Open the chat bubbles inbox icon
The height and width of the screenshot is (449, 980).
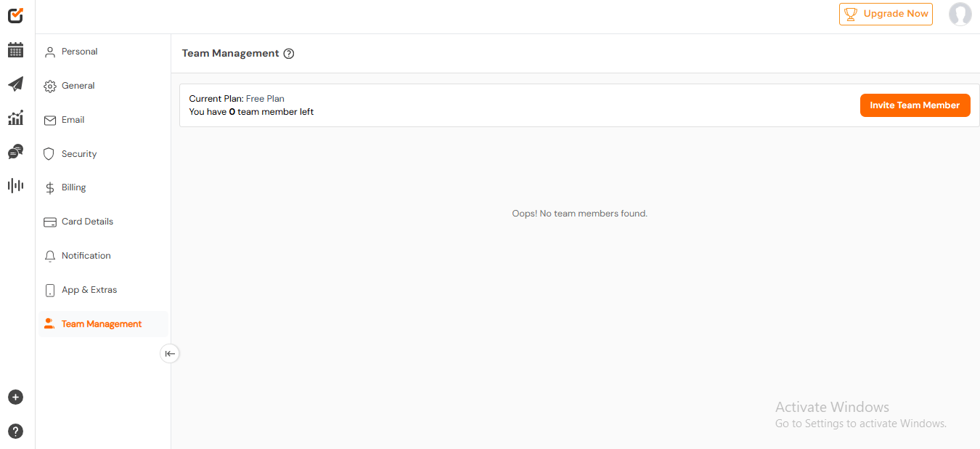click(15, 152)
